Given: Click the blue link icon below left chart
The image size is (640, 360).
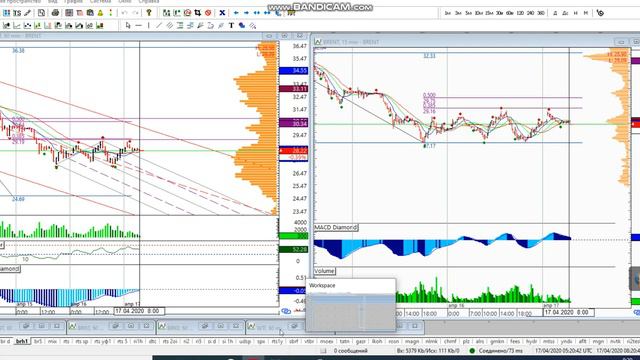Looking at the screenshot, I should [286, 311].
